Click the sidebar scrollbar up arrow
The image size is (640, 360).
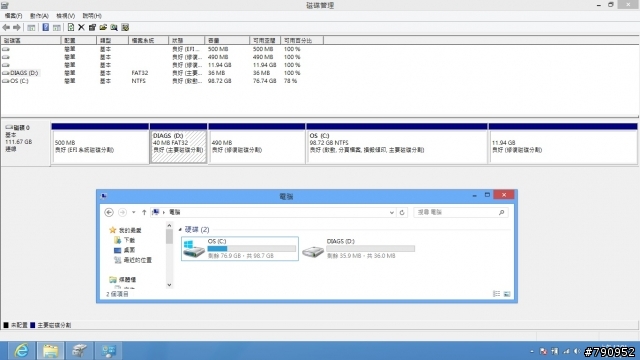[x=169, y=225]
